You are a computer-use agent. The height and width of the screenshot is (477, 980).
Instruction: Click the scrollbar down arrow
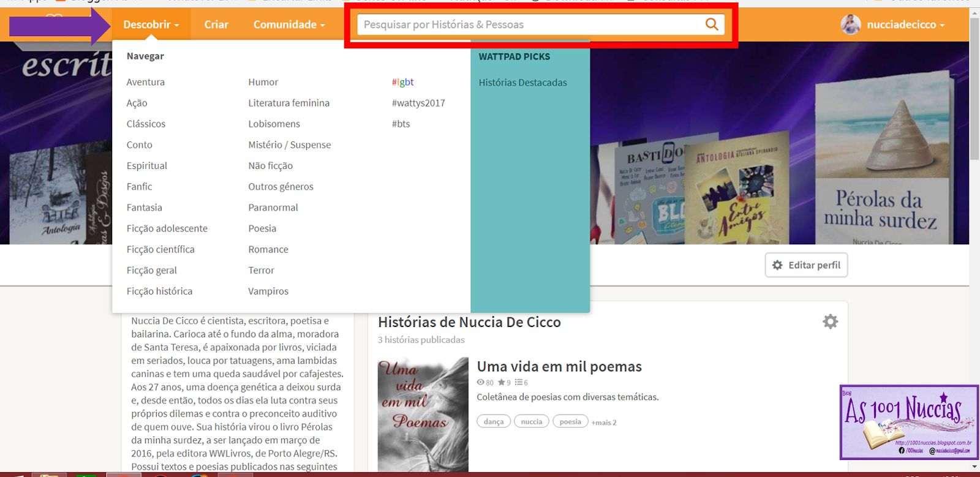tap(974, 467)
